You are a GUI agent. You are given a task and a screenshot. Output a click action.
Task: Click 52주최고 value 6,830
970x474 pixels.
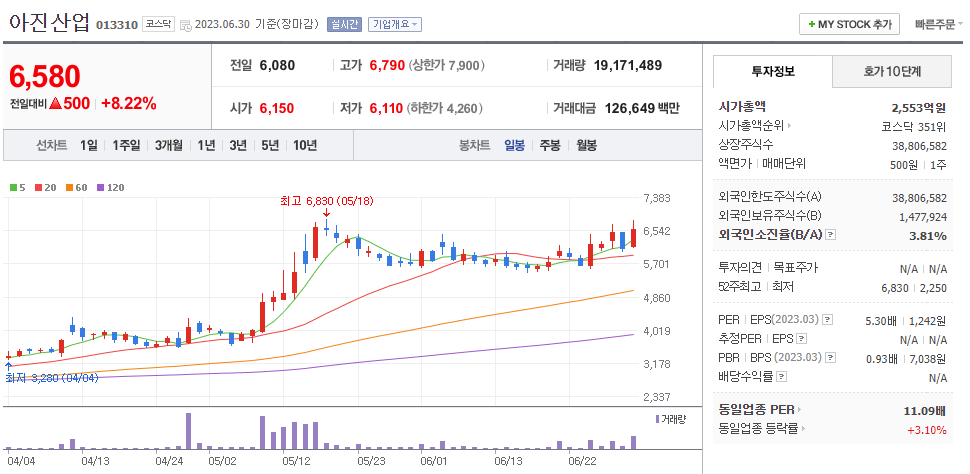895,288
